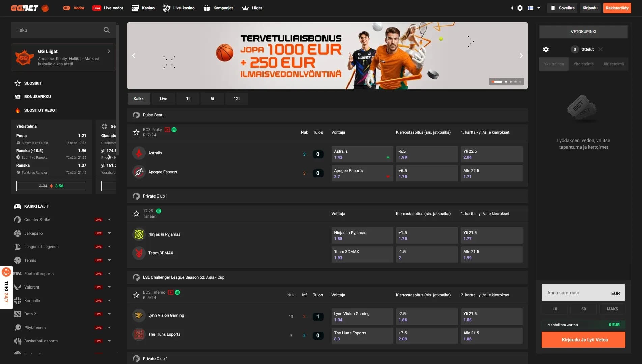
Task: Select the Live filter tab
Action: click(x=163, y=99)
